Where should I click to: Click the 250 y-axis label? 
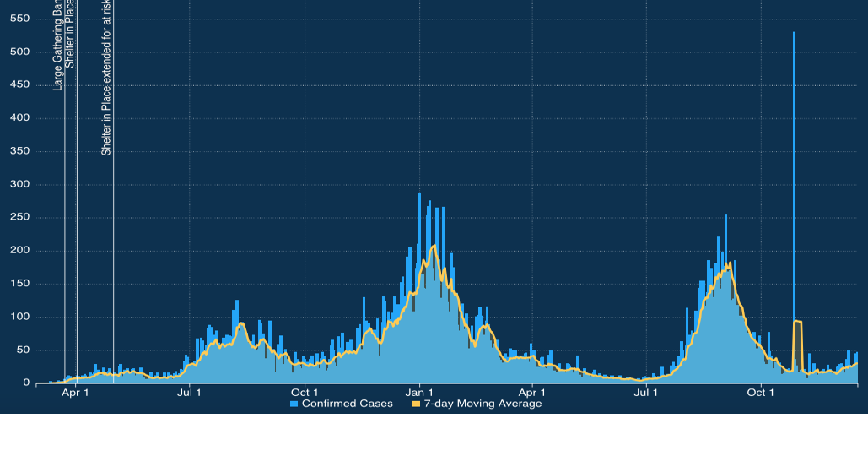[19, 217]
